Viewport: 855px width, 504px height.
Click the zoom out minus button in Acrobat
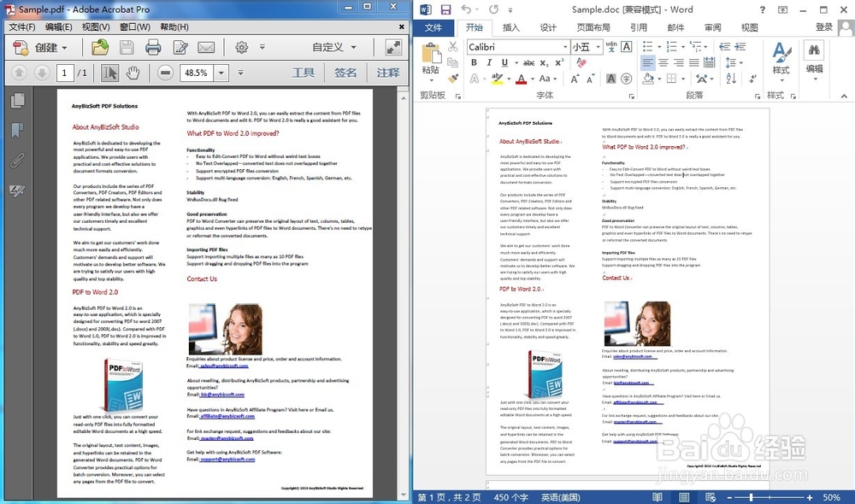[x=165, y=73]
